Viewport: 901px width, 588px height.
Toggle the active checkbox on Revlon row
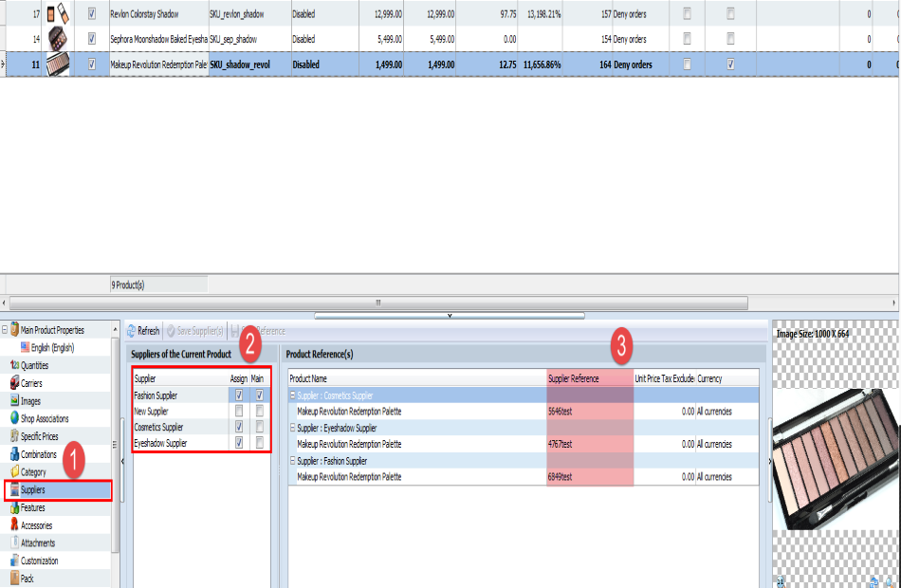pos(92,13)
